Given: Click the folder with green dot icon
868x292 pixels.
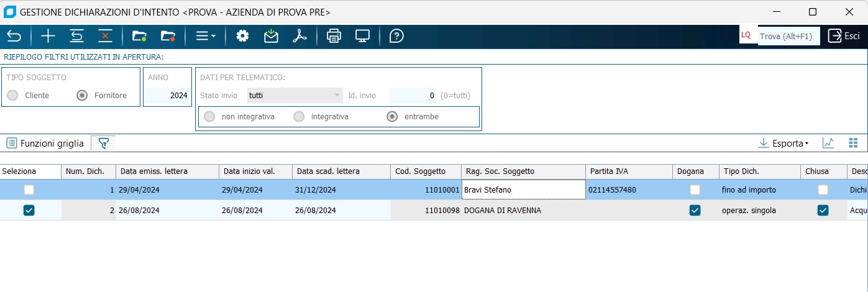Looking at the screenshot, I should coord(139,36).
